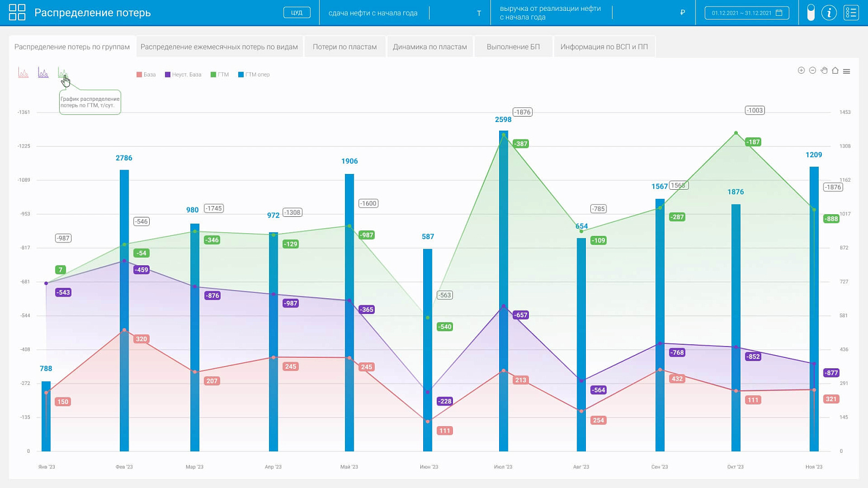Screen dimensions: 868x488
Task: Zoom out of the chart with minus icon
Action: [x=813, y=70]
